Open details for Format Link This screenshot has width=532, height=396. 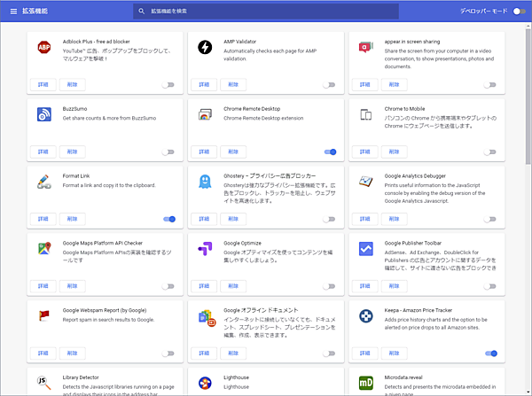(x=43, y=219)
